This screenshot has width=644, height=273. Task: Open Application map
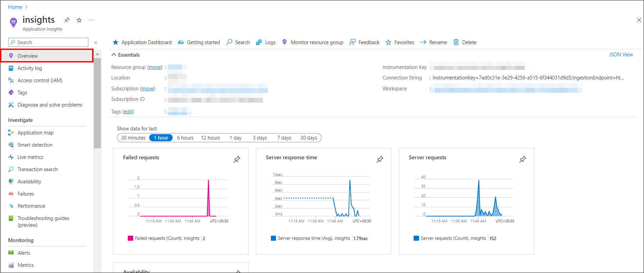(x=35, y=133)
